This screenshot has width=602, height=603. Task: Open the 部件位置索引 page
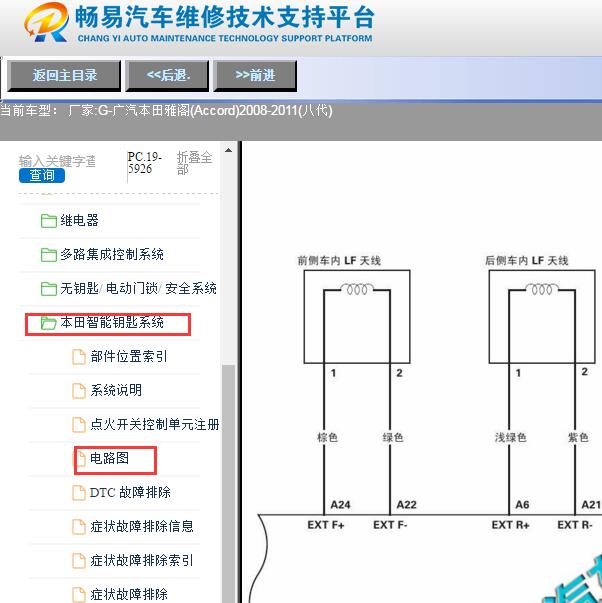point(129,356)
